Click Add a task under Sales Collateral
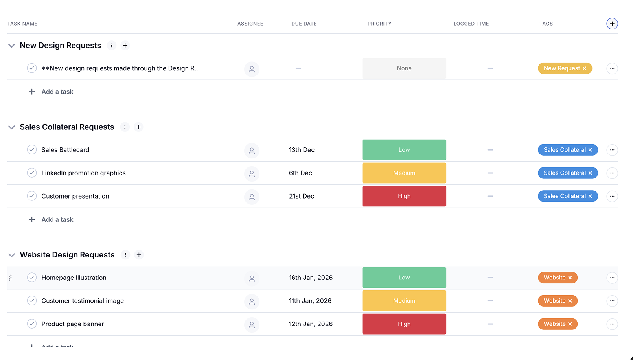 57,219
